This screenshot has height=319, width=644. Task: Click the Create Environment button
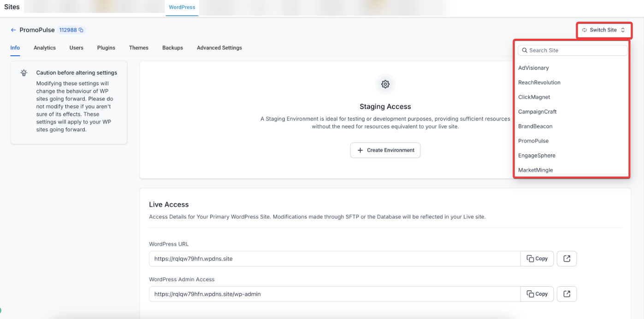(x=385, y=150)
